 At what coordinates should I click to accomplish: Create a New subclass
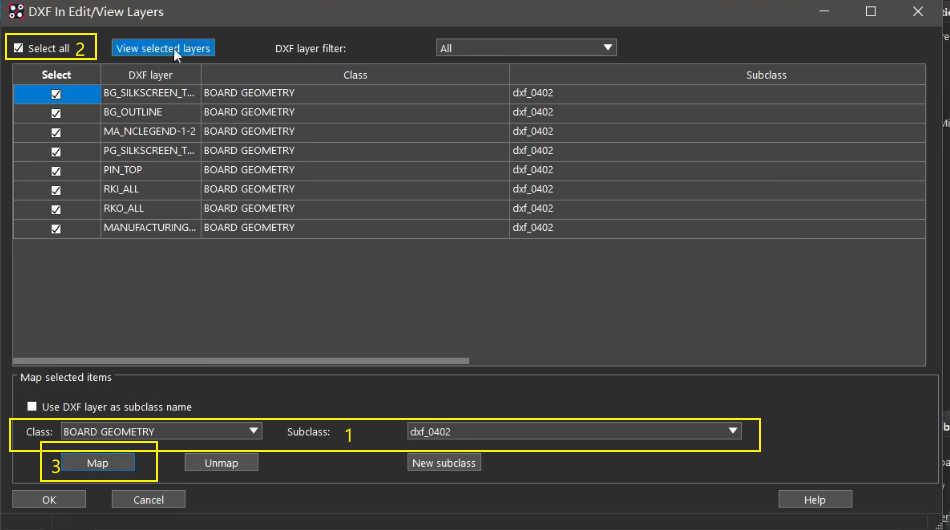coord(444,463)
